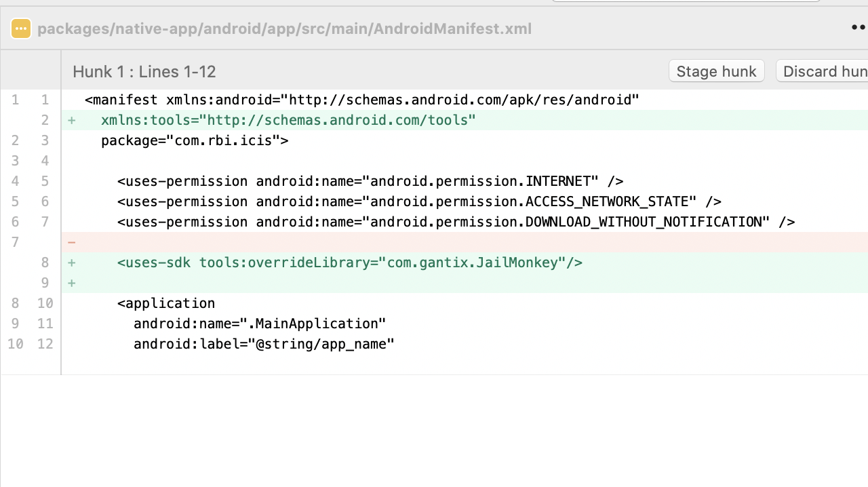Click the DOWNLOAD_WITHOUT_NOTIFICATION permission line
Image resolution: width=868 pixels, height=487 pixels.
pyautogui.click(x=465, y=222)
